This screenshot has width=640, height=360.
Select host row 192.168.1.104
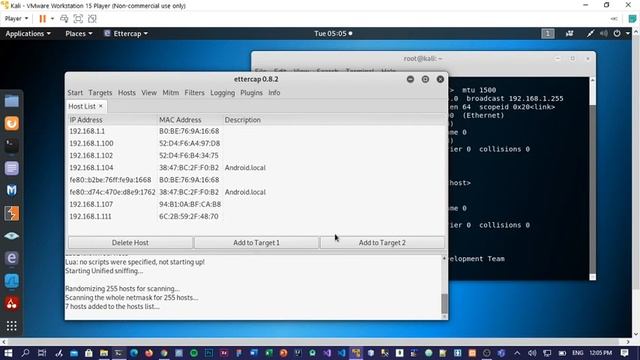tap(256, 168)
